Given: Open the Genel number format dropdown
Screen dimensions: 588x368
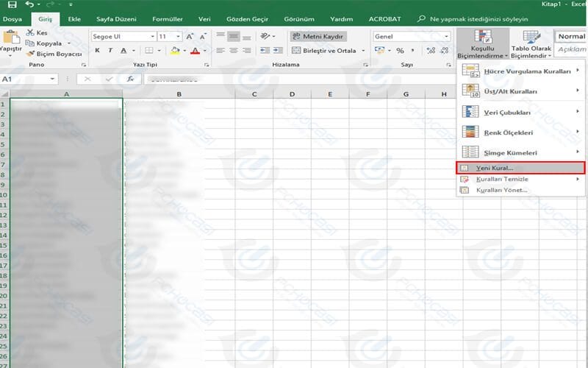Looking at the screenshot, I should coord(445,36).
